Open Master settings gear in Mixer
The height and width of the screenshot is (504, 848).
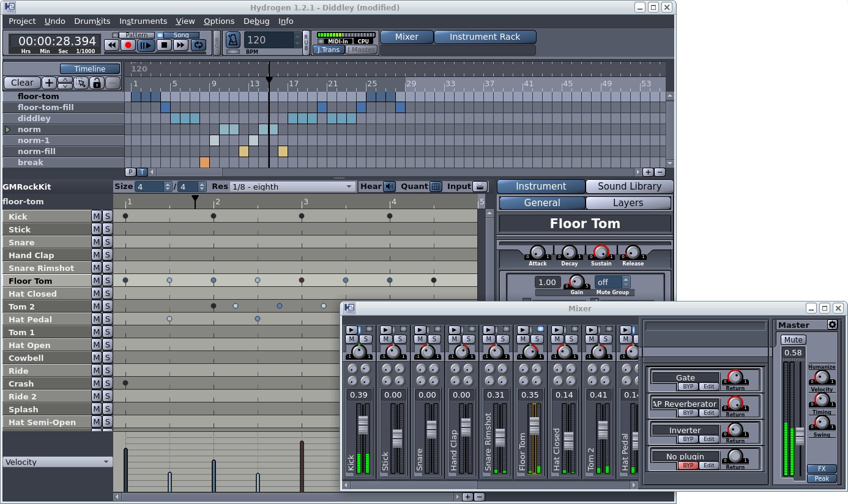[832, 325]
